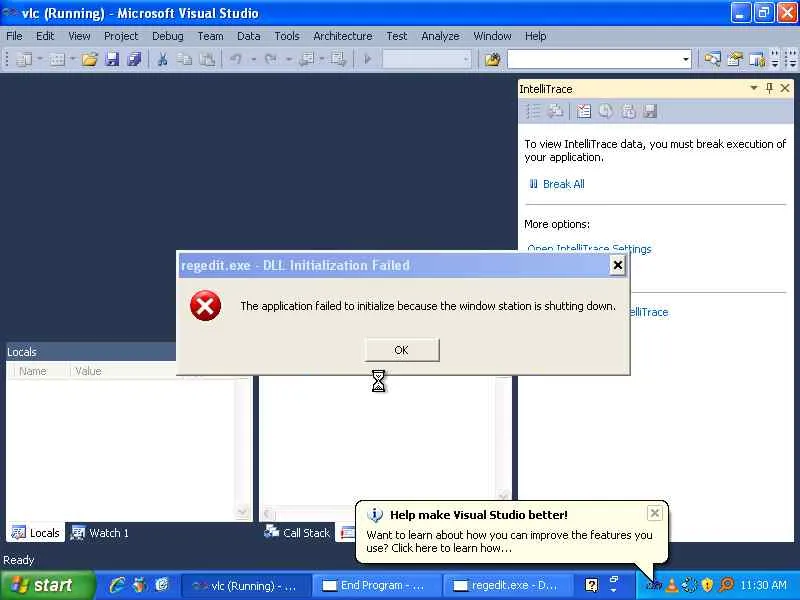
Task: Open the File menu
Action: point(14,36)
